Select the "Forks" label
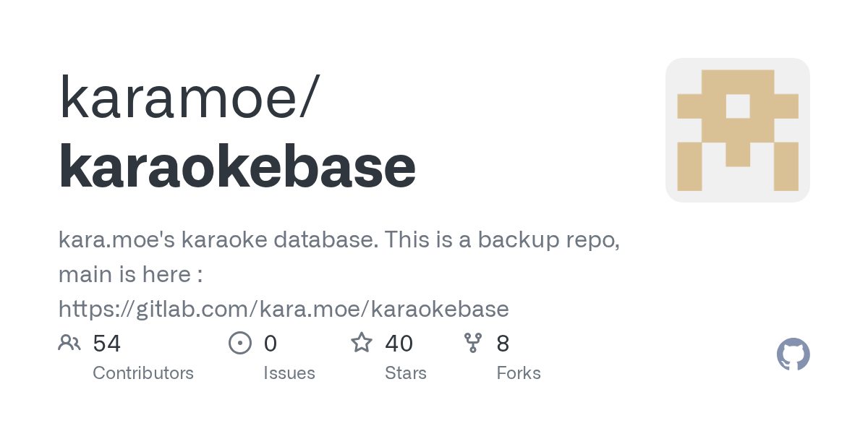868x434 pixels. click(x=519, y=373)
